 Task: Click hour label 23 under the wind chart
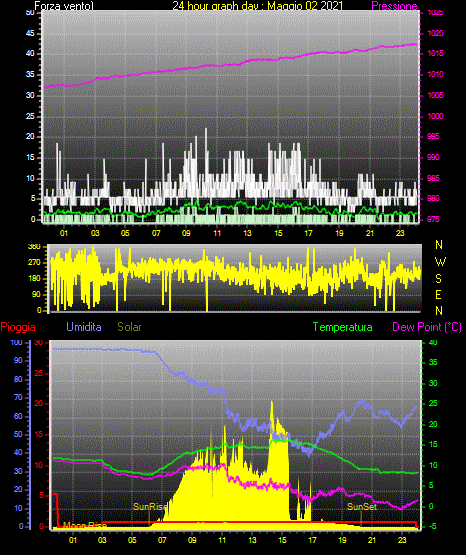(x=400, y=233)
